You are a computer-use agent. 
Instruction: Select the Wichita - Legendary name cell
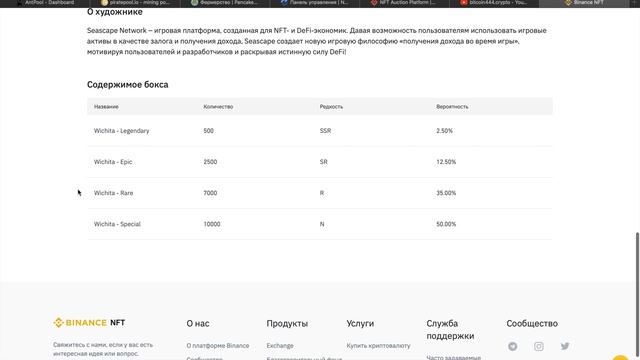tap(121, 131)
